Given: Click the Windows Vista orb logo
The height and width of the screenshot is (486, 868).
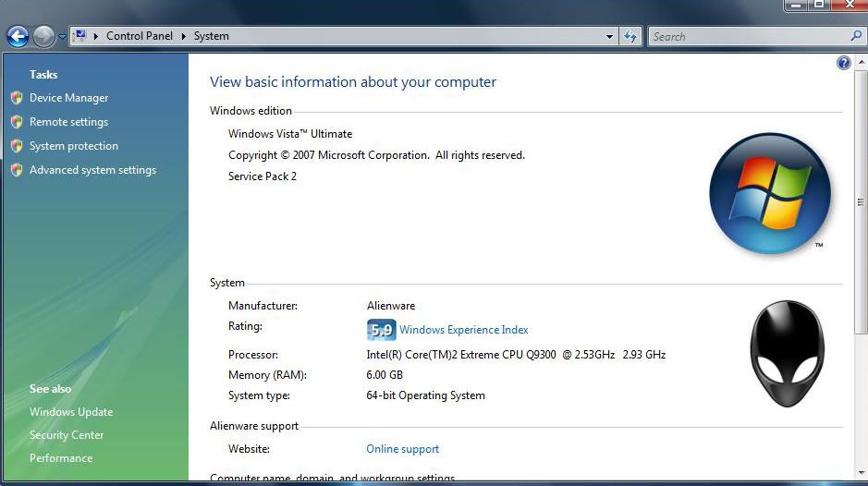Looking at the screenshot, I should click(769, 194).
